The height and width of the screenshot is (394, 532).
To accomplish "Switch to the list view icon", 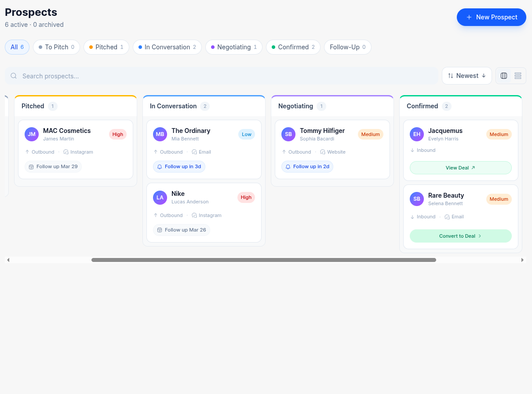I will point(517,75).
